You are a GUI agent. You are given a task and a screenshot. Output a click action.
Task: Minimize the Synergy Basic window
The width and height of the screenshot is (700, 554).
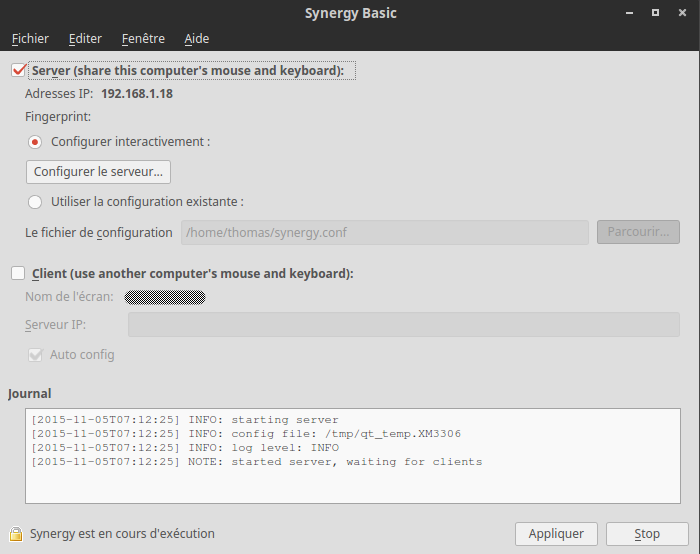click(629, 13)
